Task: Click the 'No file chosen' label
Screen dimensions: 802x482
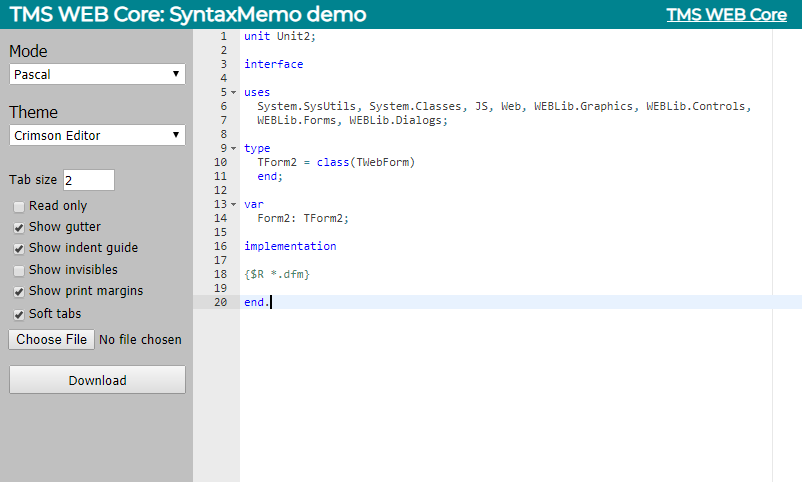Action: [x=140, y=340]
